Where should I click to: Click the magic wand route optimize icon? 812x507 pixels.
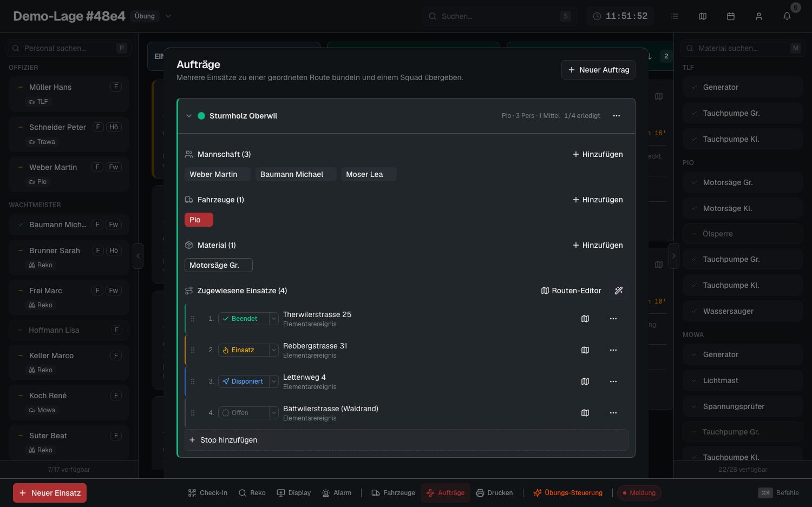click(619, 291)
